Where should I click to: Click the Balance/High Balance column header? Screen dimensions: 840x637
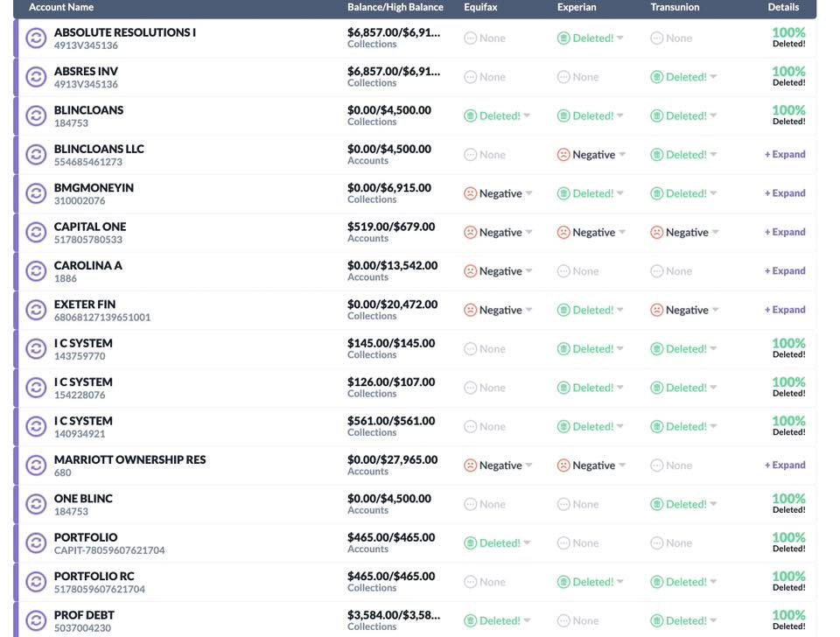point(395,7)
